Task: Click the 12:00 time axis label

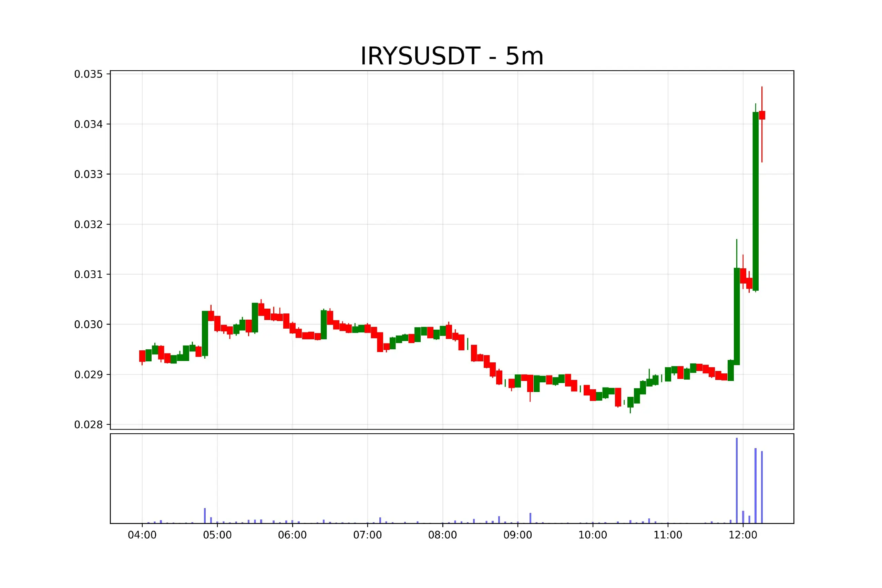Action: [742, 535]
